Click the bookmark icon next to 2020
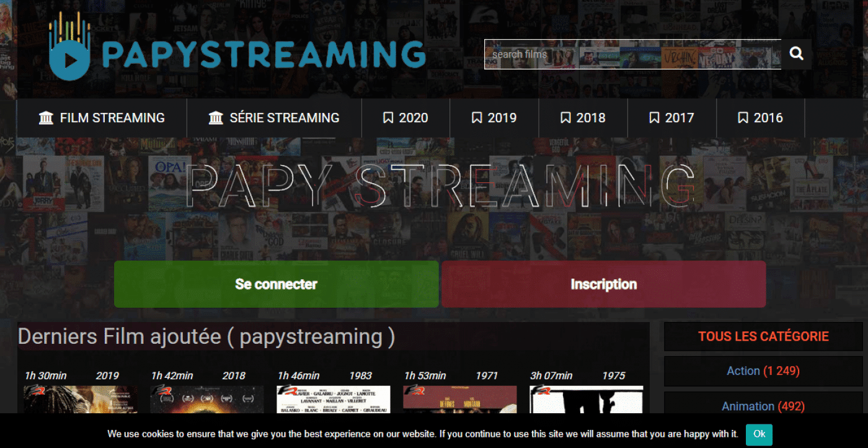Viewport: 868px width, 448px height. [388, 118]
